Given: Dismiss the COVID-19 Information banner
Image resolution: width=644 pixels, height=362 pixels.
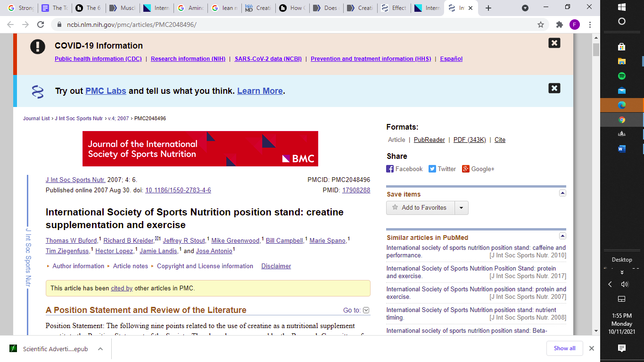Looking at the screenshot, I should (x=554, y=43).
